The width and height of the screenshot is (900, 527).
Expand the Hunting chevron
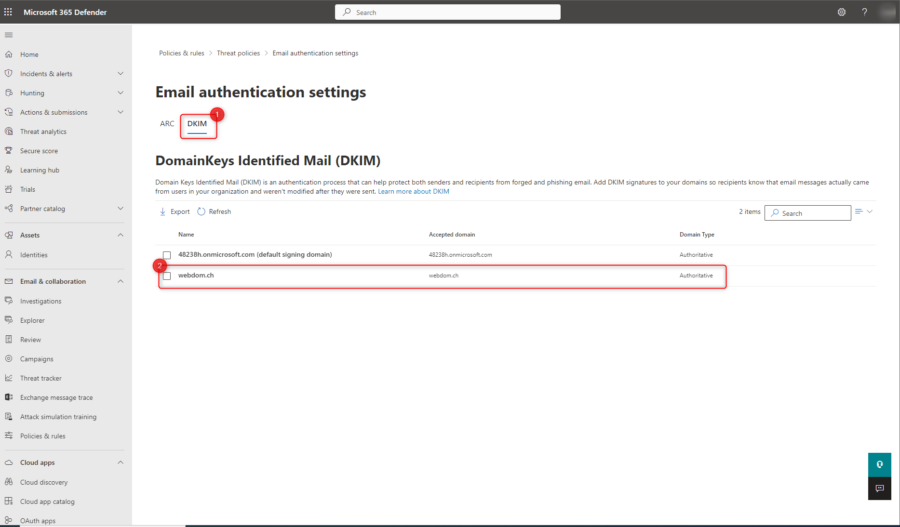pos(121,92)
